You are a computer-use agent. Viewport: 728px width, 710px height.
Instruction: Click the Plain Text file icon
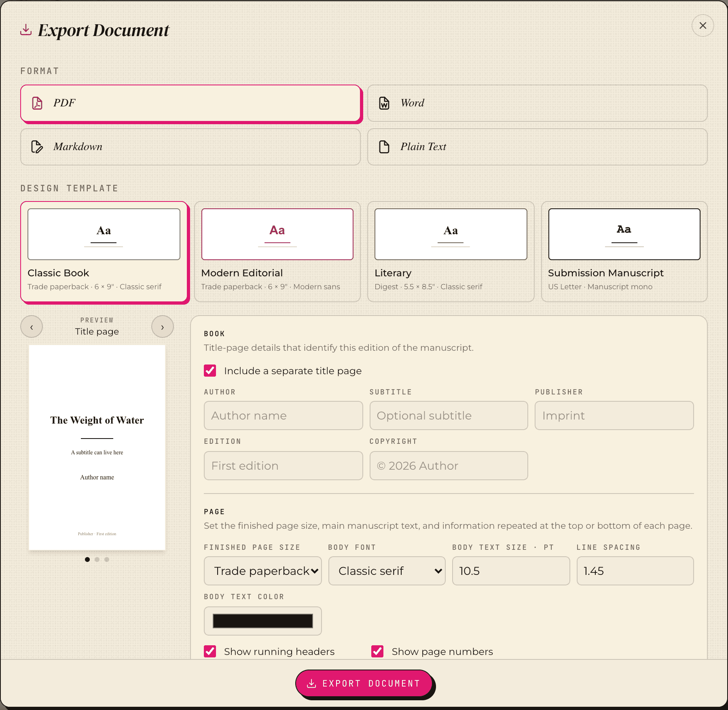384,147
